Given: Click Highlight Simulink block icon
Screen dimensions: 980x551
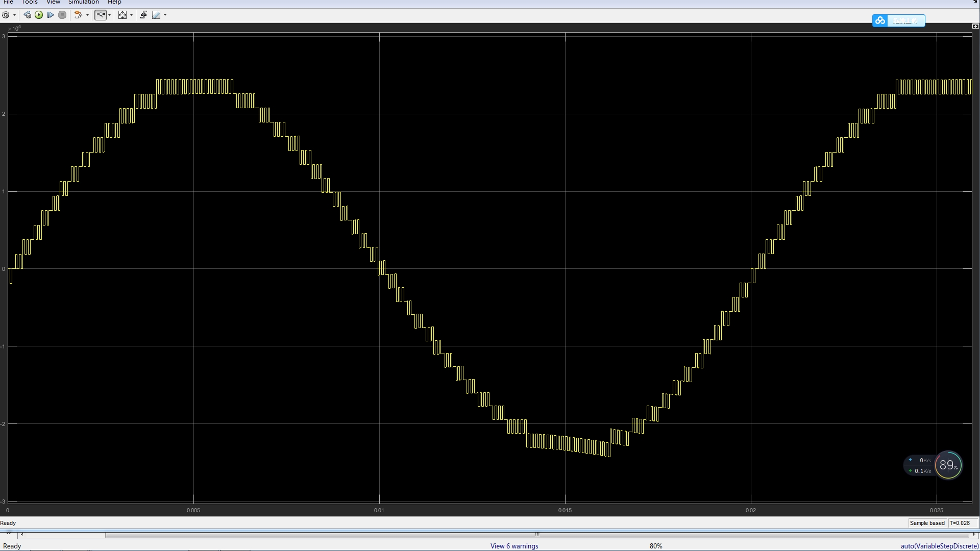Looking at the screenshot, I should 78,15.
